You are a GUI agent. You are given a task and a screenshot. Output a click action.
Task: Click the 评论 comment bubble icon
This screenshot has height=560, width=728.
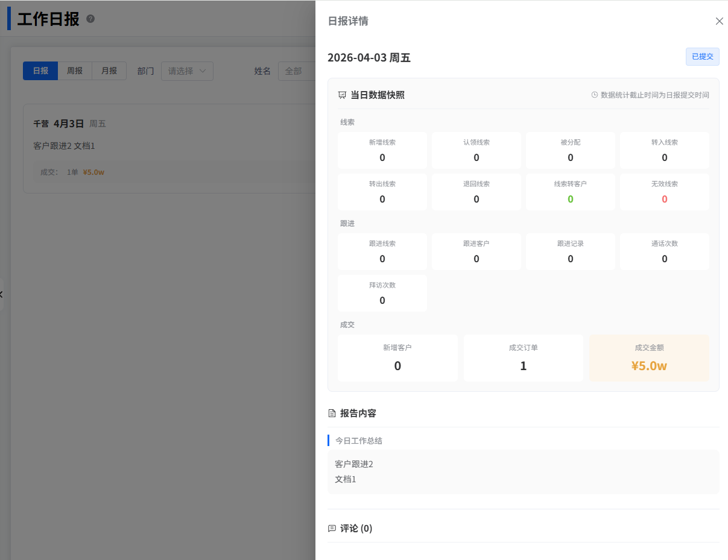332,529
